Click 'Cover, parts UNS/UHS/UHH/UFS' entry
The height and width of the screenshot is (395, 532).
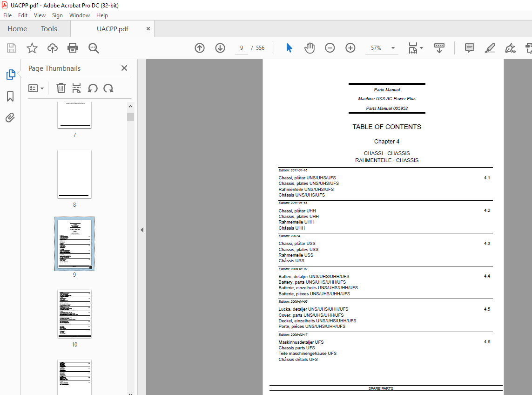pos(311,315)
